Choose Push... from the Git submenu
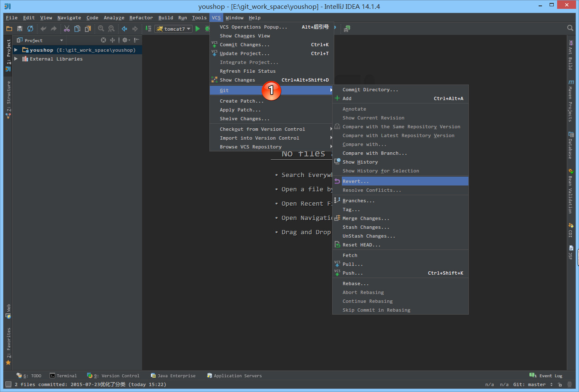Image resolution: width=579 pixels, height=392 pixels. [x=352, y=273]
